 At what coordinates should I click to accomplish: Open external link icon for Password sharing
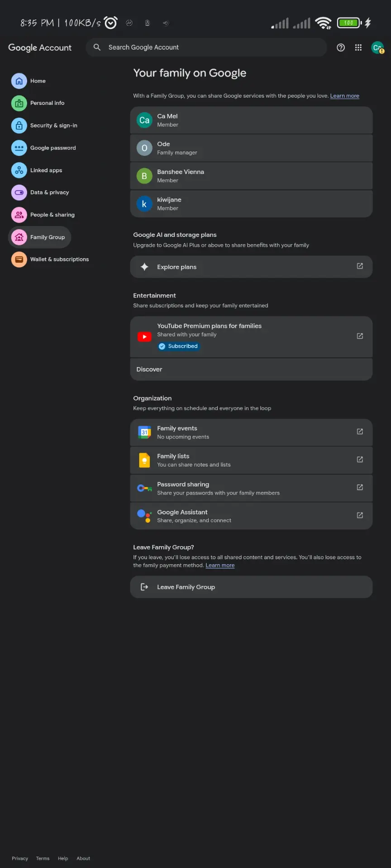(x=360, y=487)
